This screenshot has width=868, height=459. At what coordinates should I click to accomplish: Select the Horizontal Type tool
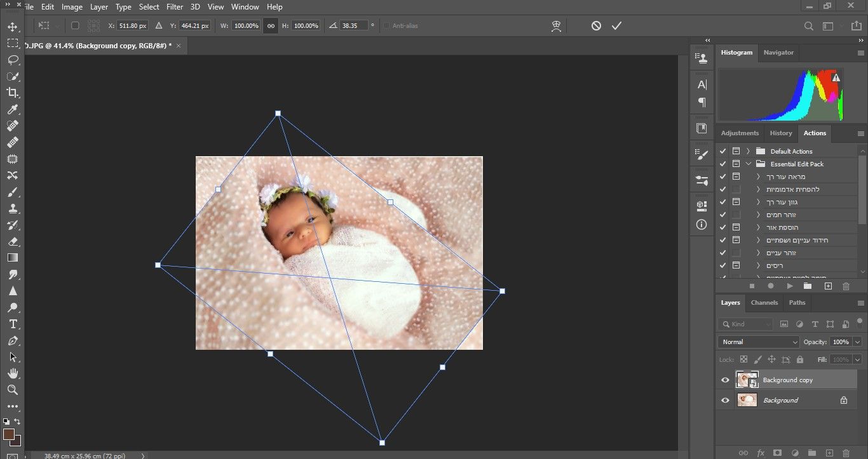12,324
